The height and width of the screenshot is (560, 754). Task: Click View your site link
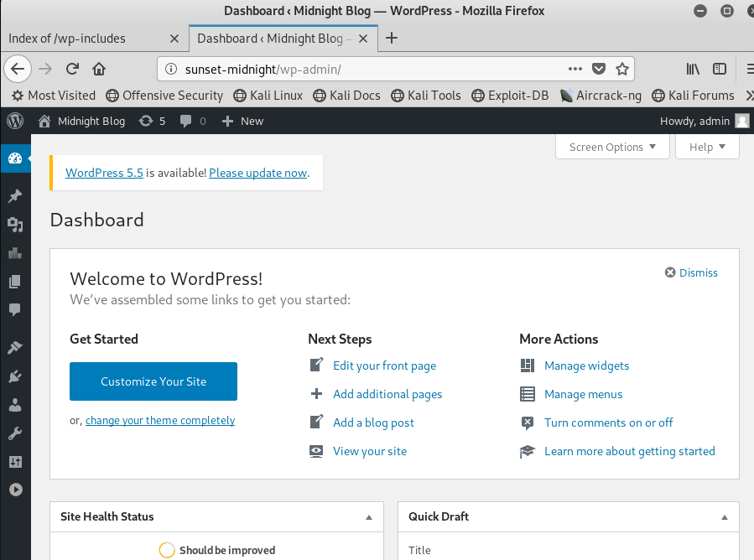click(x=370, y=451)
